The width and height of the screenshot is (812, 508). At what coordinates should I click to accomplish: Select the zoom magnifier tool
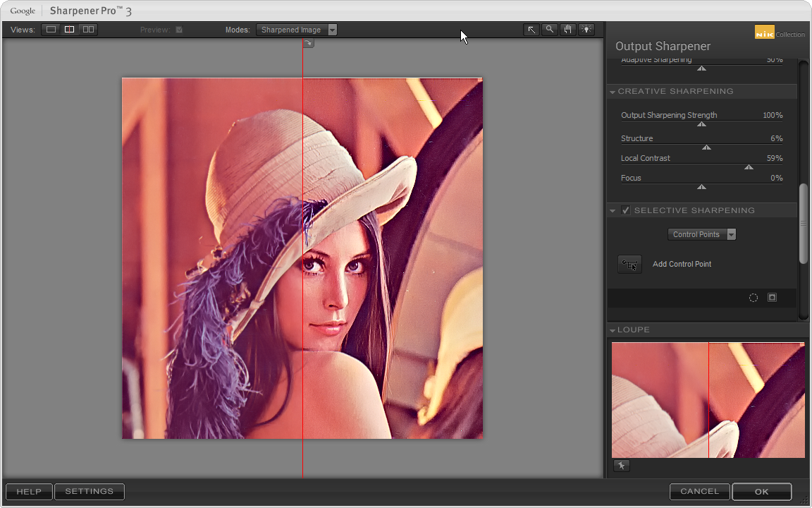point(550,30)
